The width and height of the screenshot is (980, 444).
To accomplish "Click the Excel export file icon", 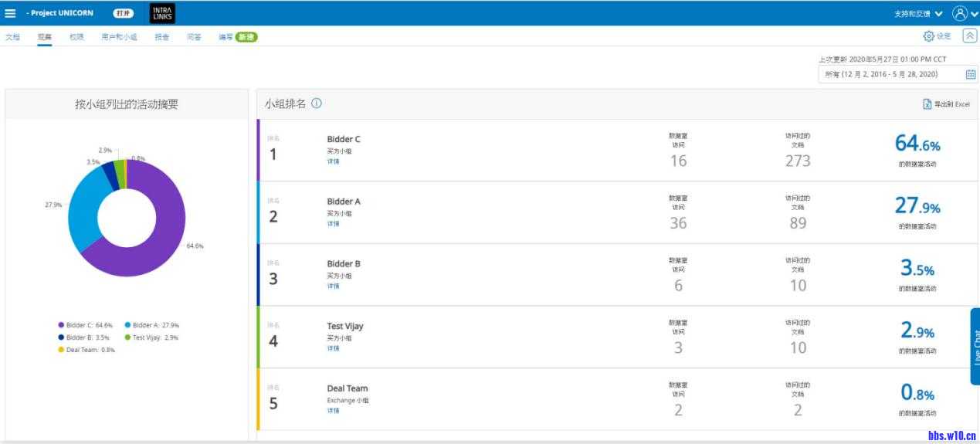I will pos(927,104).
